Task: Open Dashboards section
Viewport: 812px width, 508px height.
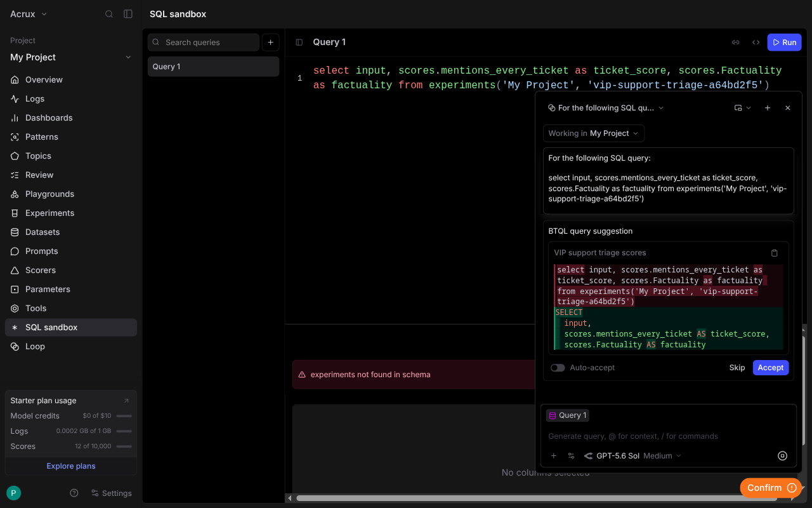Action: [x=71, y=118]
